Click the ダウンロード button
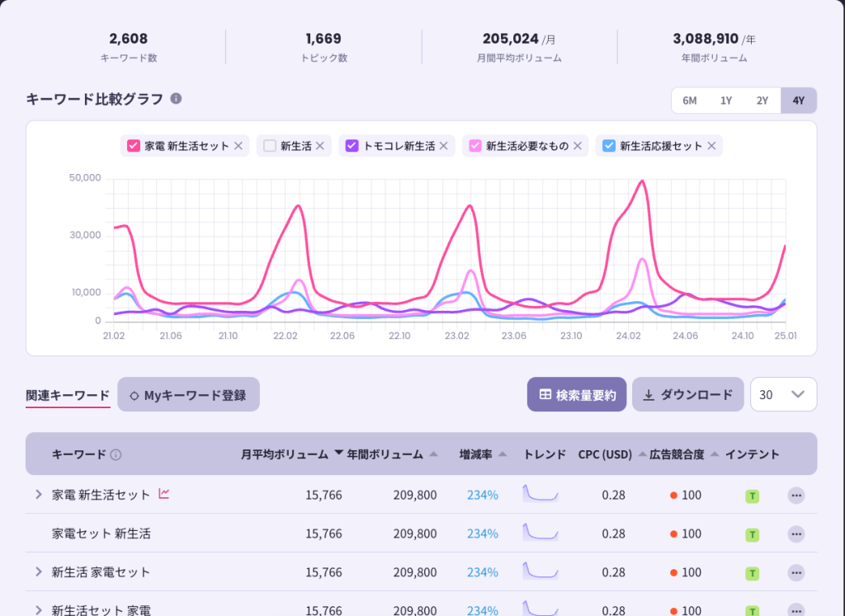This screenshot has height=616, width=845. 687,394
